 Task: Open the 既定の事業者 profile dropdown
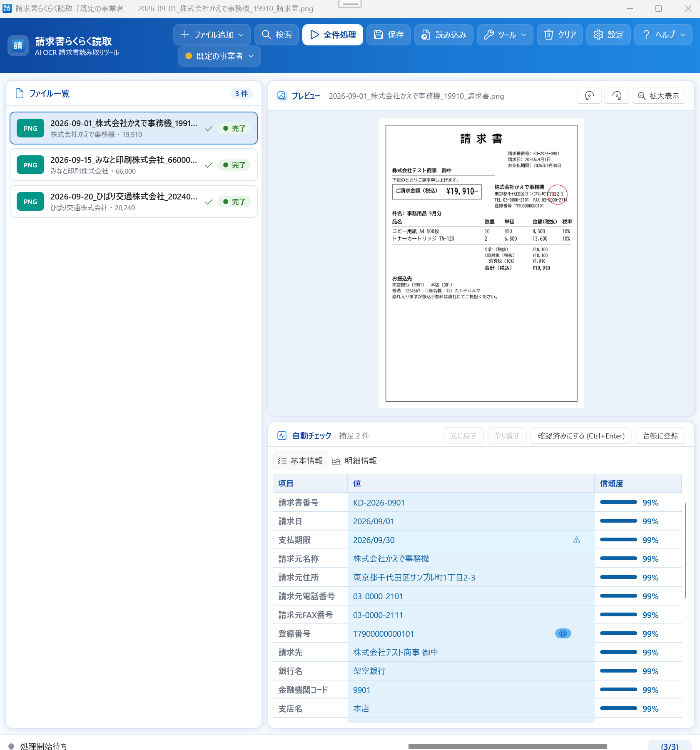coord(219,56)
